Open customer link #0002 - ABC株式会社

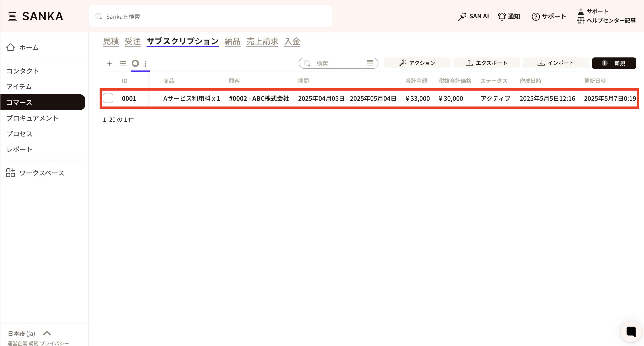[259, 99]
